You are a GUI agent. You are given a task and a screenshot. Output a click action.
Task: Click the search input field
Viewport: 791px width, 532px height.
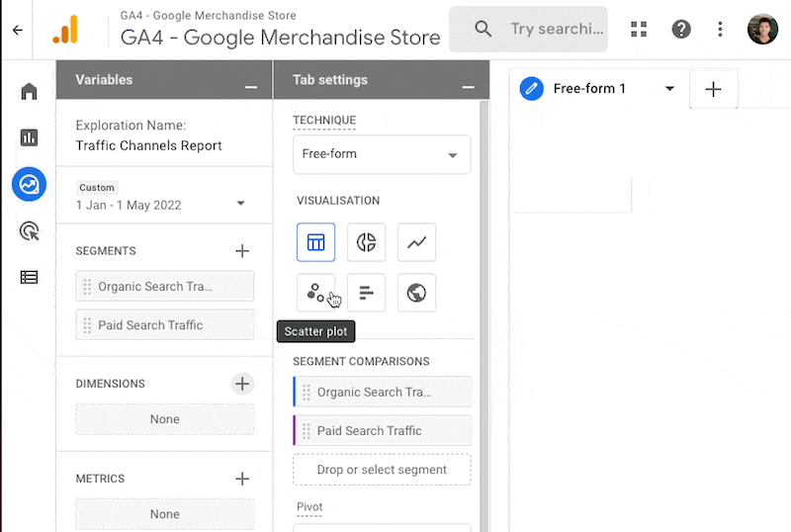(x=556, y=29)
